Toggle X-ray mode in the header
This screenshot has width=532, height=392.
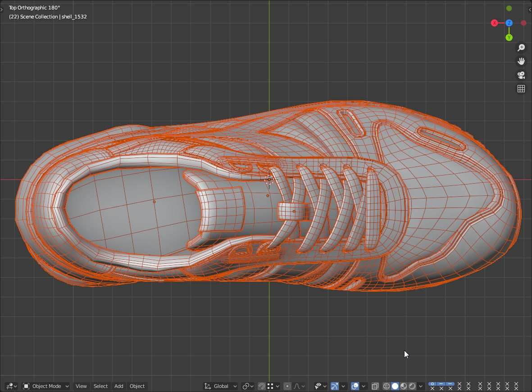tap(375, 386)
